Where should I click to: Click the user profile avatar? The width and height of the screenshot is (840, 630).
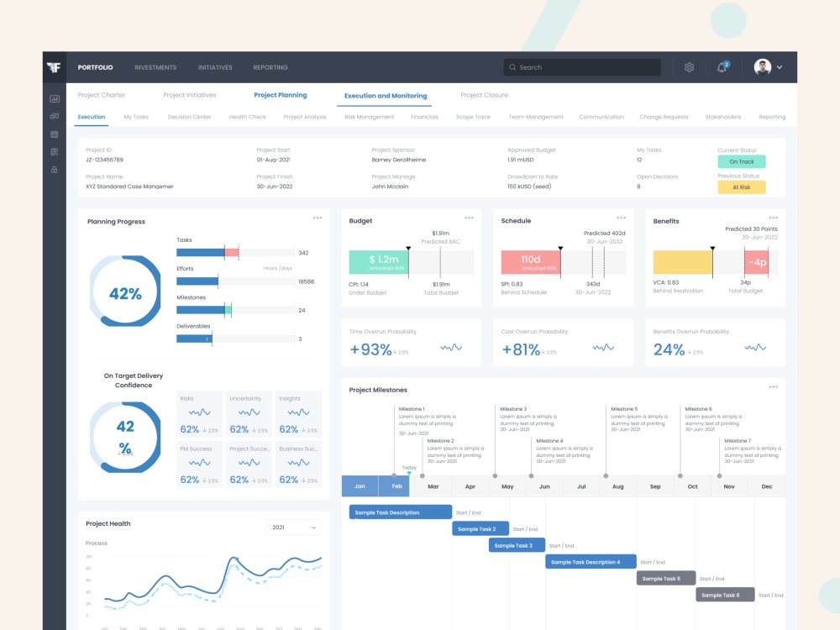pyautogui.click(x=763, y=67)
